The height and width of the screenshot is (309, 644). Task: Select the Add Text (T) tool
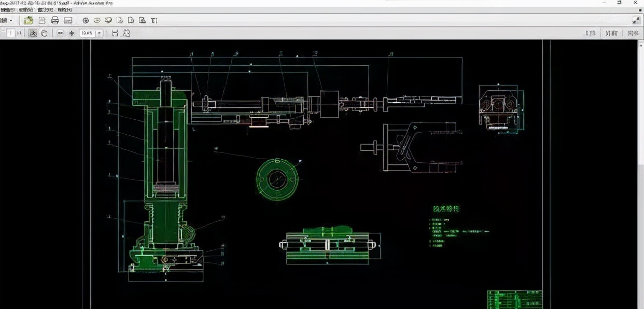pyautogui.click(x=154, y=21)
